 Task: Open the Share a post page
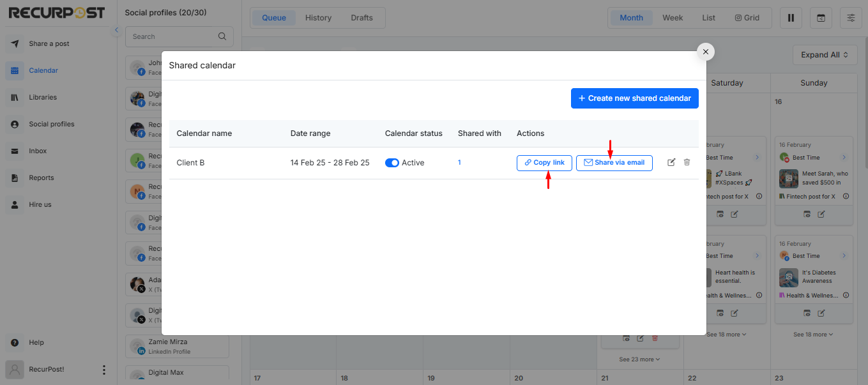(x=49, y=43)
